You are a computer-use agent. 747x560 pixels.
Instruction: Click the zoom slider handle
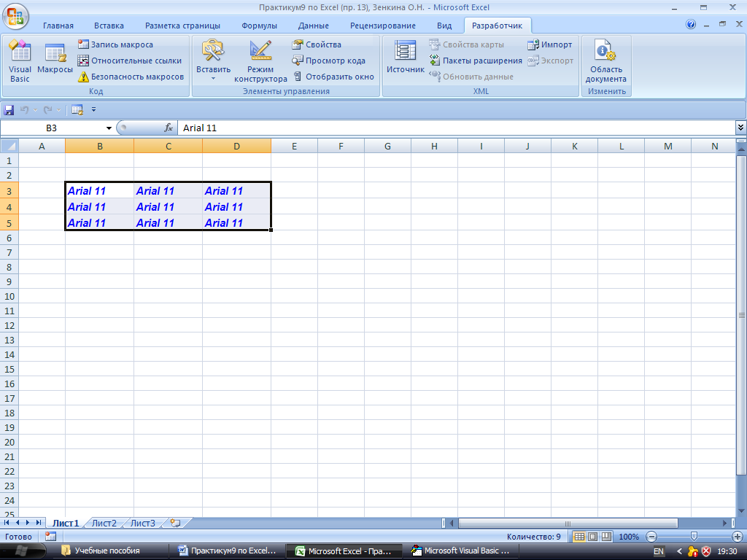pyautogui.click(x=694, y=537)
